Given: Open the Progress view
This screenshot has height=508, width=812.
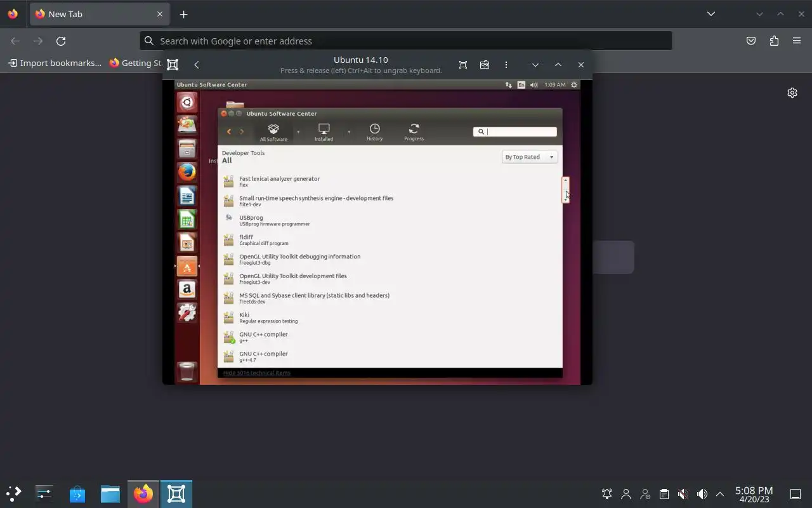Looking at the screenshot, I should 414,132.
